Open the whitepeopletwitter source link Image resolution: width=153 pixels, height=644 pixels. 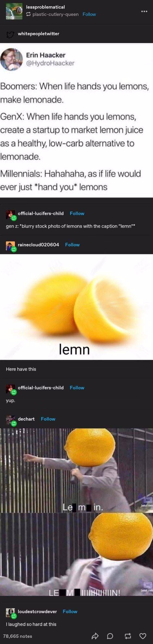(x=39, y=34)
